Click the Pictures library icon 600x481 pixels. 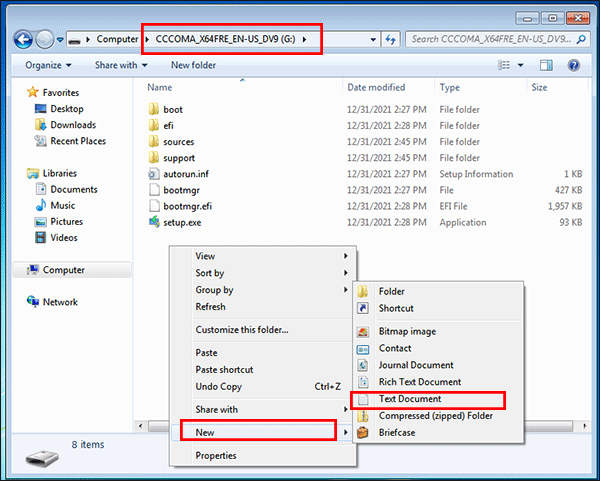(41, 222)
